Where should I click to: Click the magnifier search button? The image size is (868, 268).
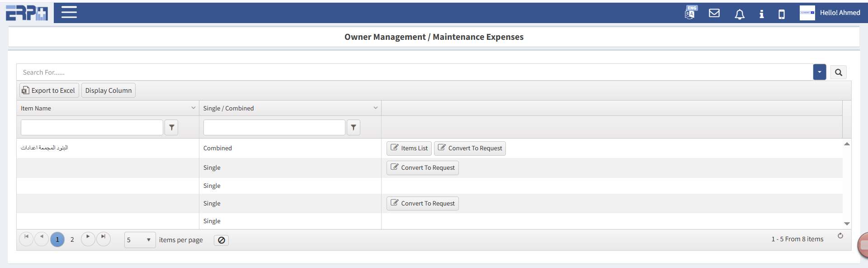point(838,72)
